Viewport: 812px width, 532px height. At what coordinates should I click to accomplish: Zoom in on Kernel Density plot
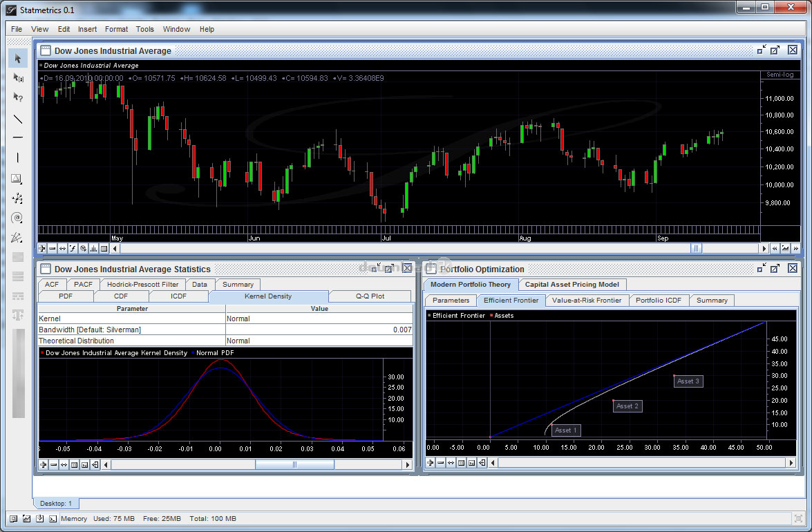point(43,465)
